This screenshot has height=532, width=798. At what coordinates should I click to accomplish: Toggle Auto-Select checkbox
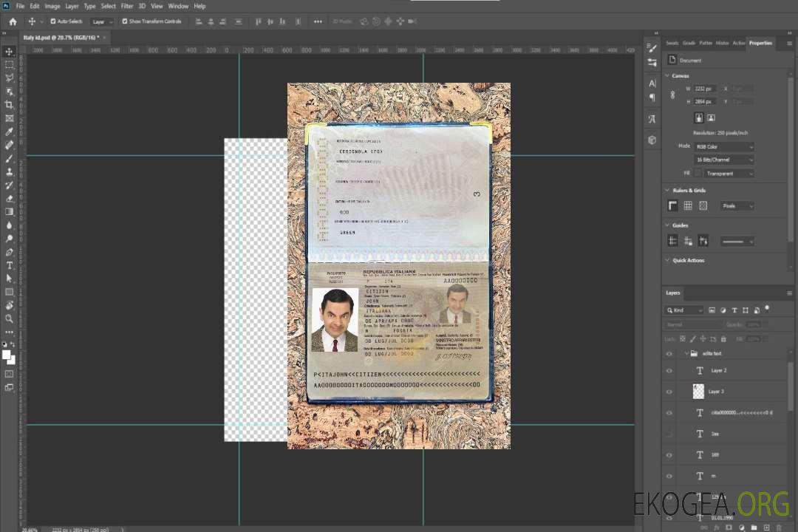(53, 21)
